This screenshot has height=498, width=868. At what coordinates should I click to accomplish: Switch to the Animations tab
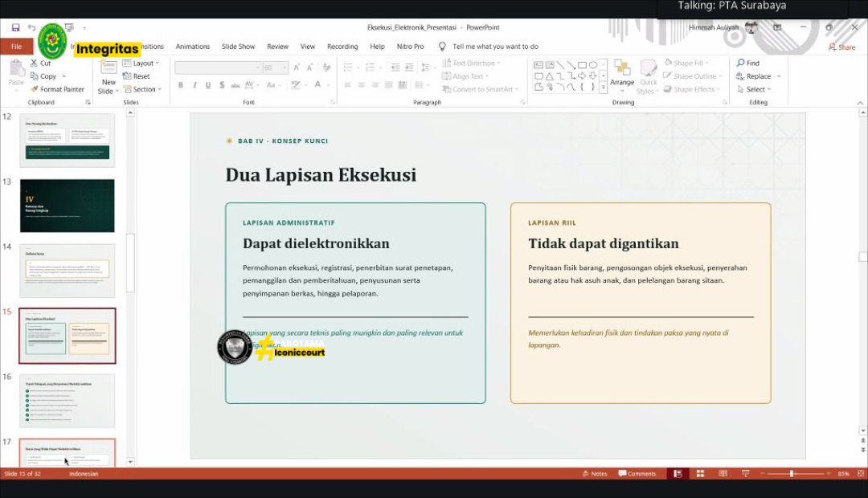tap(193, 47)
